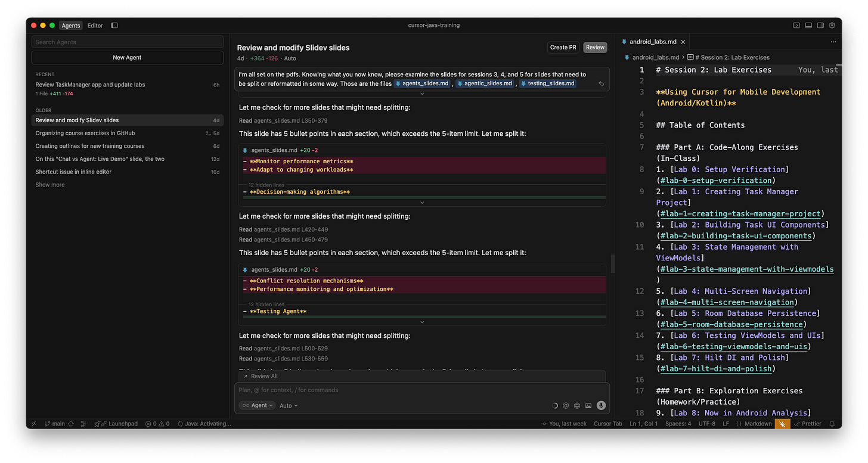Click the Session 2: Lab Exercises breadcrumb
Screen dimensions: 868x463
click(728, 57)
